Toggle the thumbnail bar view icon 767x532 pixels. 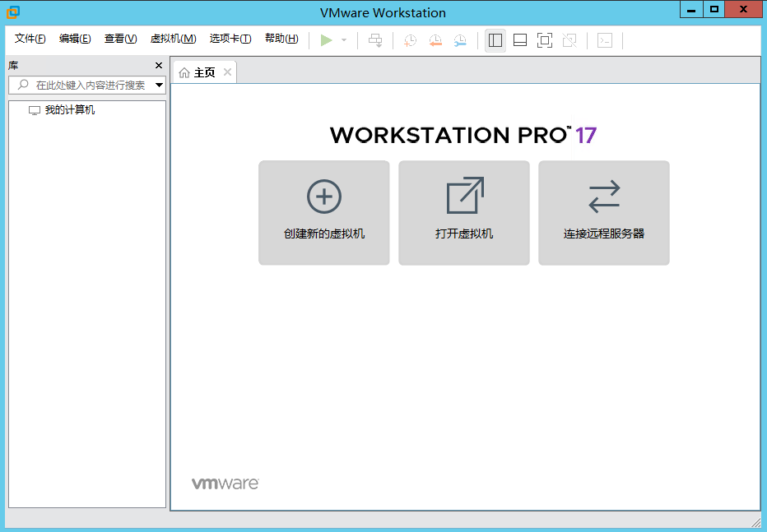point(520,40)
